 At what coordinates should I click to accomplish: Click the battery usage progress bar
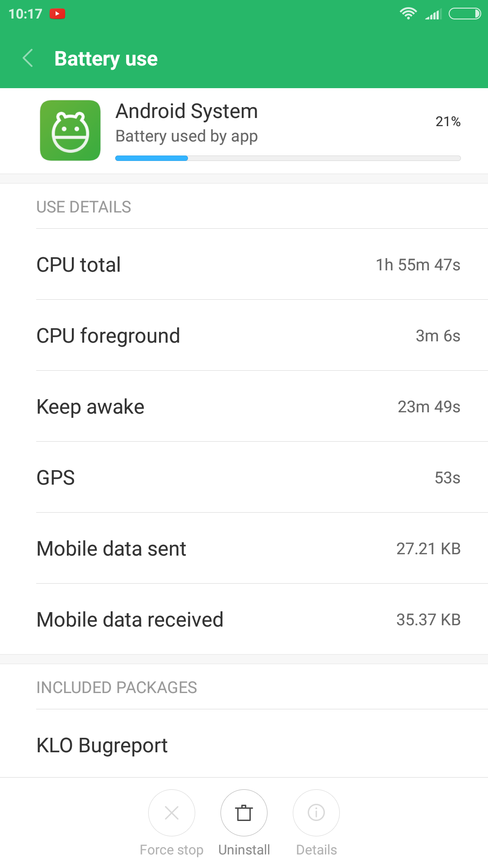(x=288, y=158)
